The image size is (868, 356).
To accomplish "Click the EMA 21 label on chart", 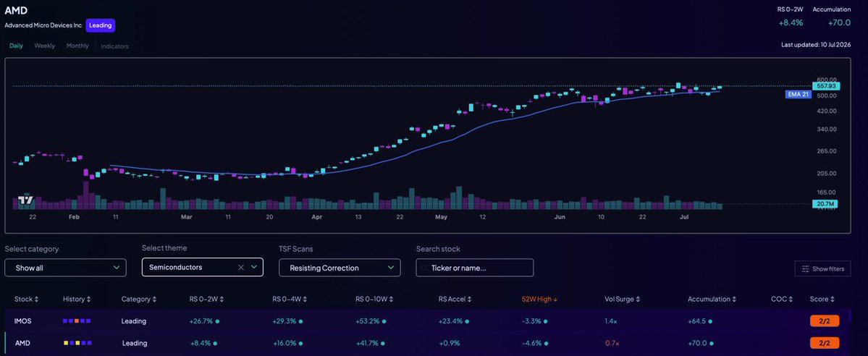I will click(x=799, y=95).
